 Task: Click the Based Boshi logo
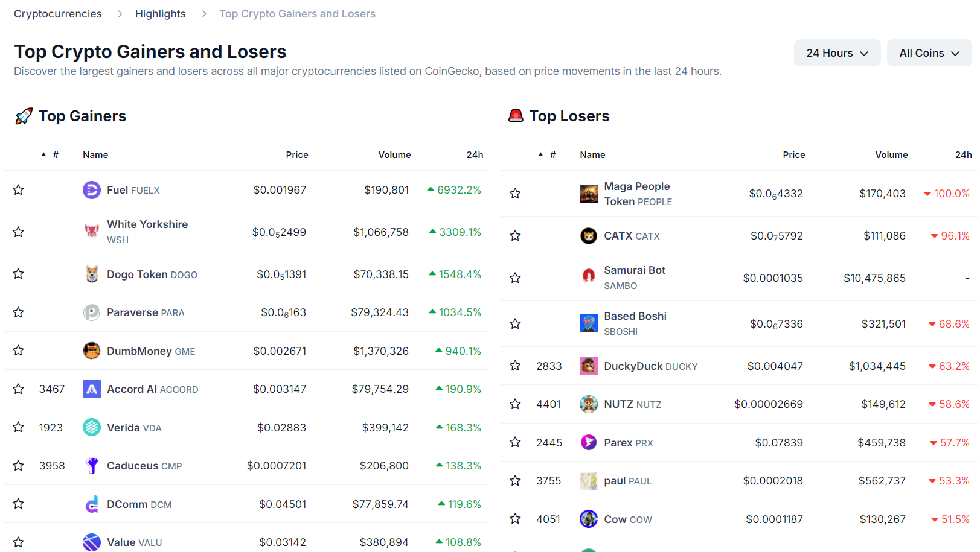click(x=589, y=323)
